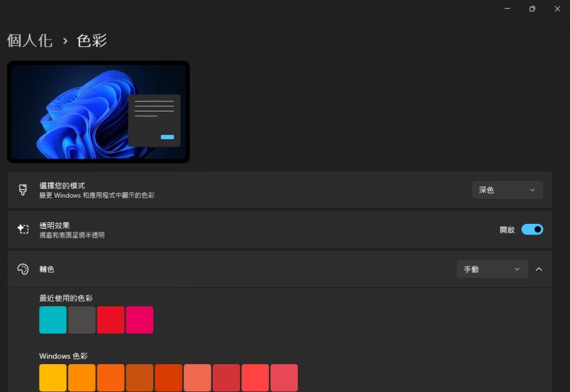The height and width of the screenshot is (392, 570).
Task: Navigate back via the 個人化 breadcrumb
Action: (30, 40)
